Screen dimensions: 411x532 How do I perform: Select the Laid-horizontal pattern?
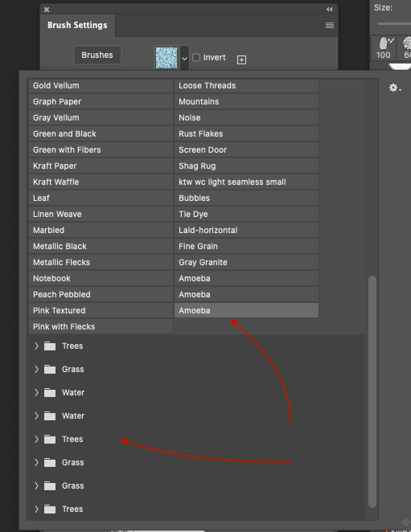click(247, 230)
